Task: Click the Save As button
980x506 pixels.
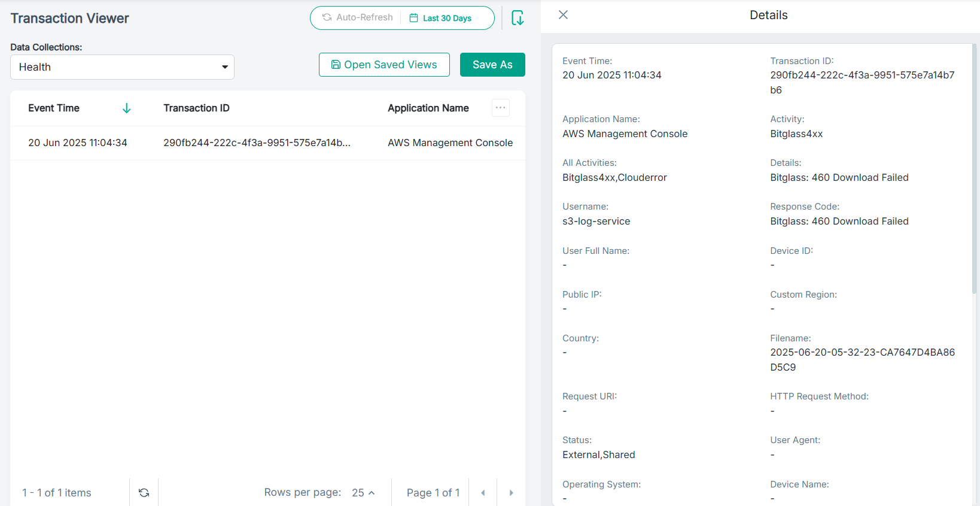Action: [x=492, y=65]
